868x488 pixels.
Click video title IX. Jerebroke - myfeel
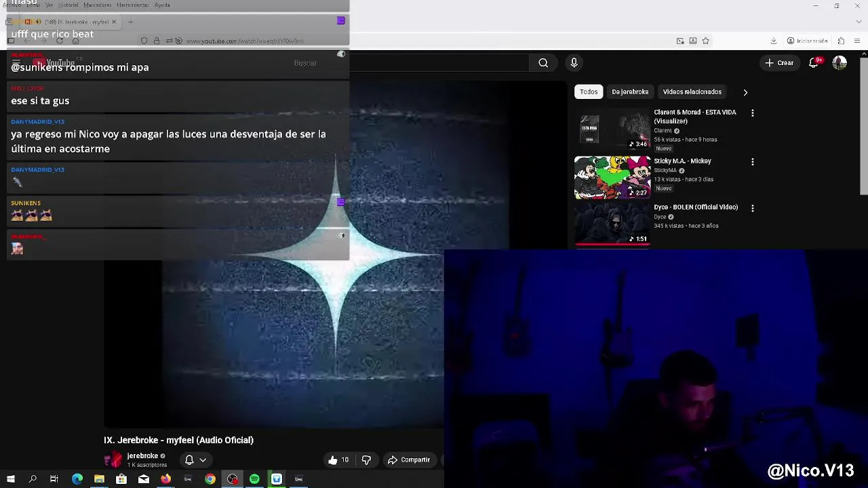click(x=178, y=440)
